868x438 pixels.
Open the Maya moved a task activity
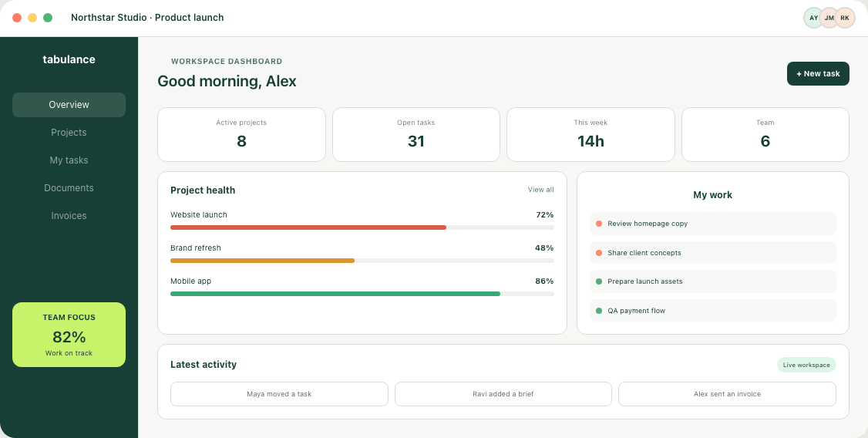pos(279,394)
